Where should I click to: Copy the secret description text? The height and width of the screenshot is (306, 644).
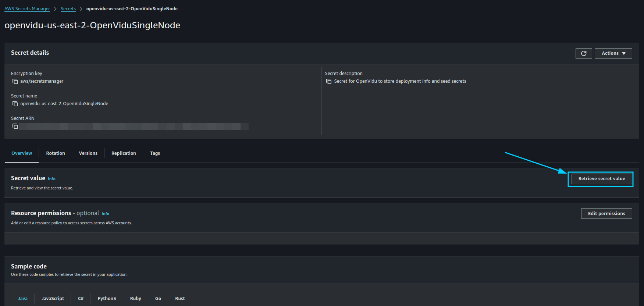tap(329, 81)
